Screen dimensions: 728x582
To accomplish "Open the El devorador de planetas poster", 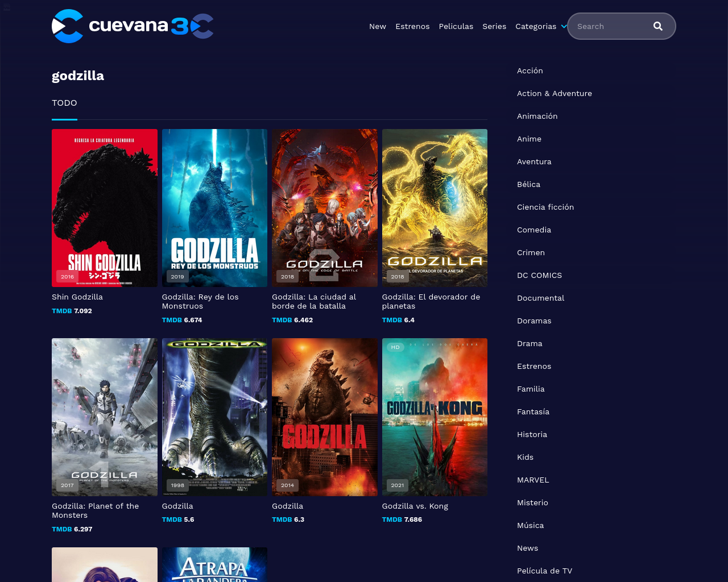I will point(435,208).
